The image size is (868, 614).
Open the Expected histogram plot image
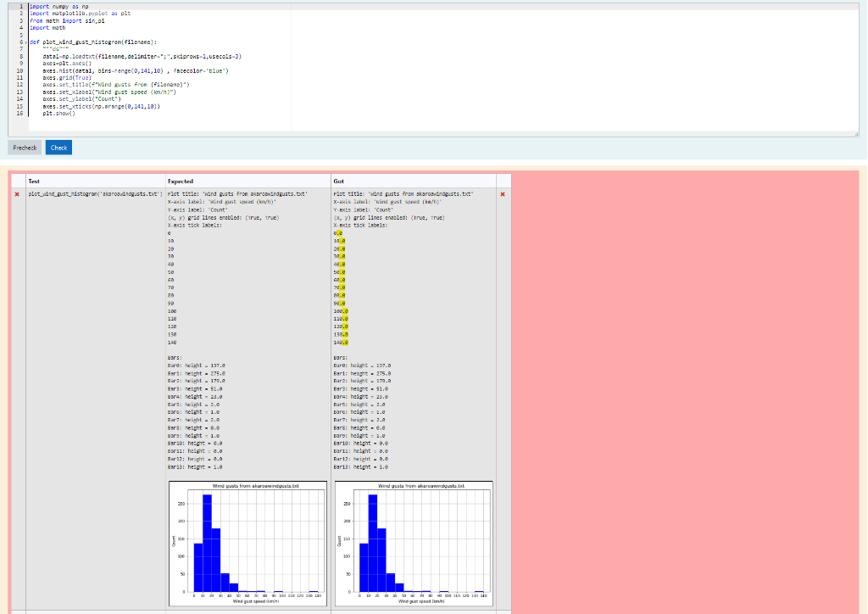click(248, 544)
